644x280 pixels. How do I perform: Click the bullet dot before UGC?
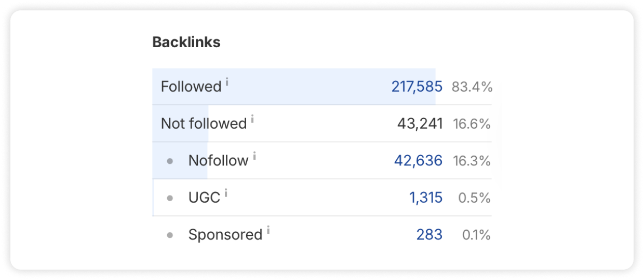(170, 198)
